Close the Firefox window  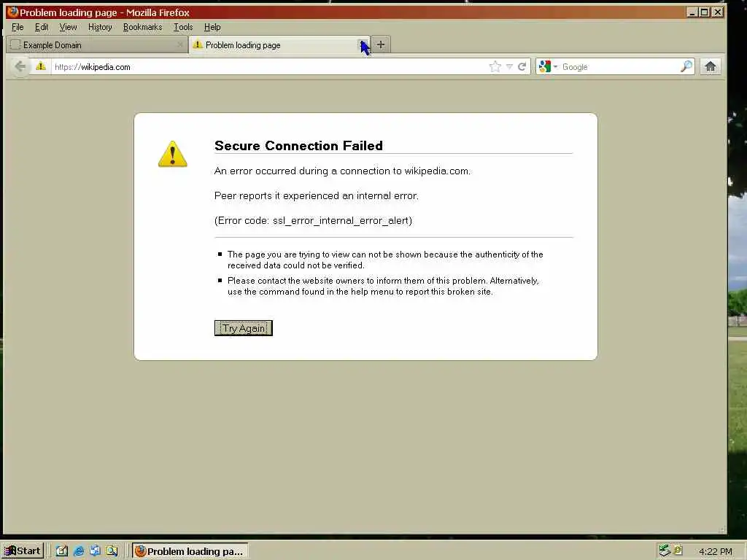[718, 12]
